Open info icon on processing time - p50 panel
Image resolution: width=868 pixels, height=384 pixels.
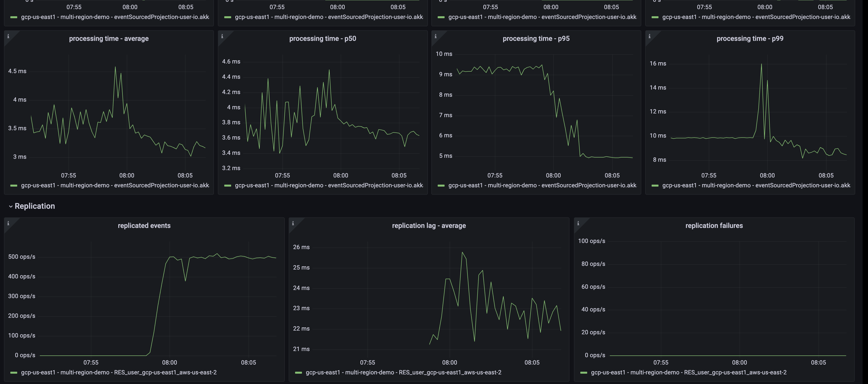222,36
